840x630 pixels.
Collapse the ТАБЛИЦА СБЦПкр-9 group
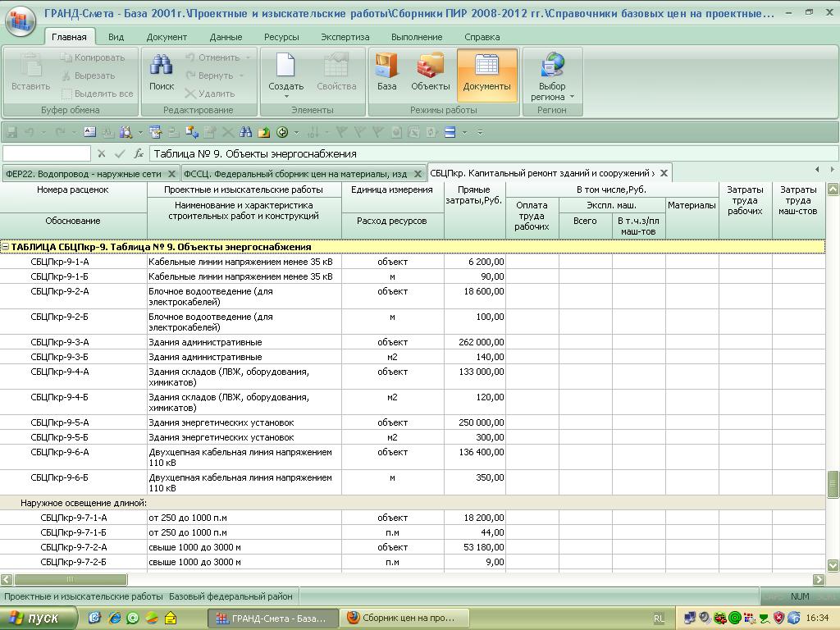point(5,247)
